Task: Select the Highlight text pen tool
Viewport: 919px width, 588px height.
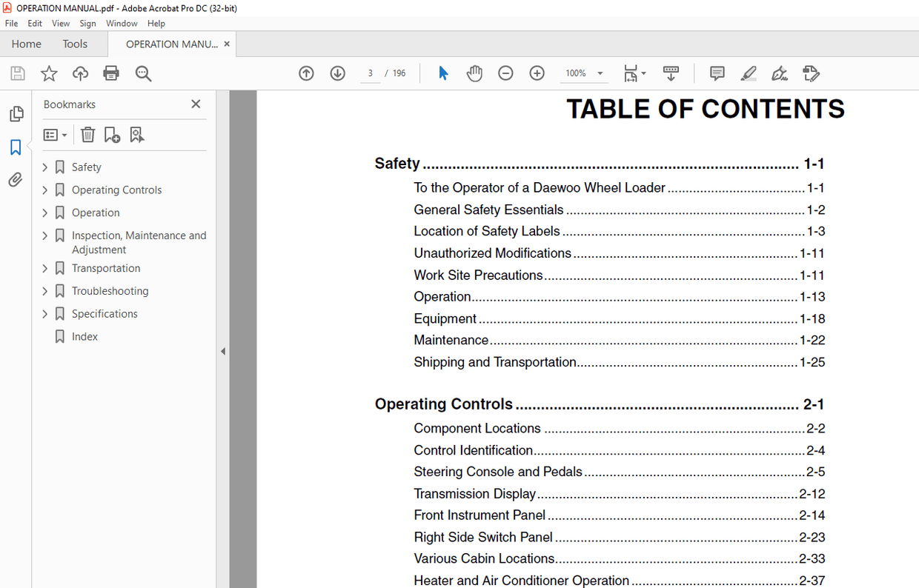Action: (x=749, y=73)
